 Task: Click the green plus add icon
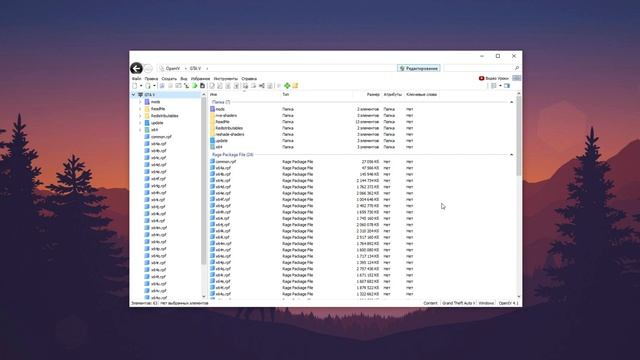(287, 86)
